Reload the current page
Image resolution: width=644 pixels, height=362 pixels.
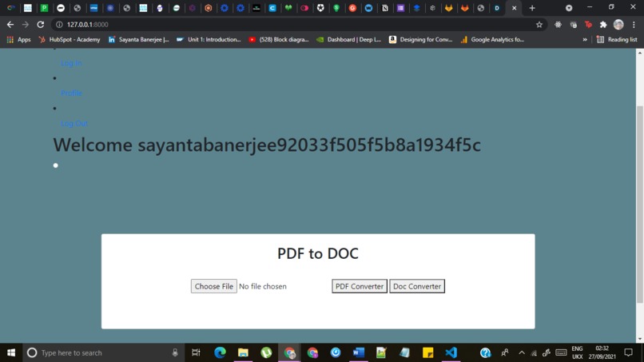[x=40, y=25]
